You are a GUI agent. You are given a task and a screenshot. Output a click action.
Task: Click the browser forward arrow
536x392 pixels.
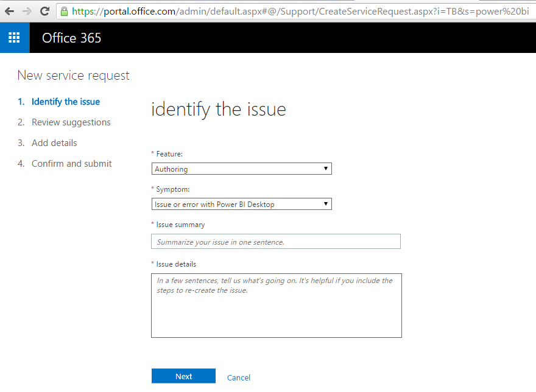click(27, 12)
